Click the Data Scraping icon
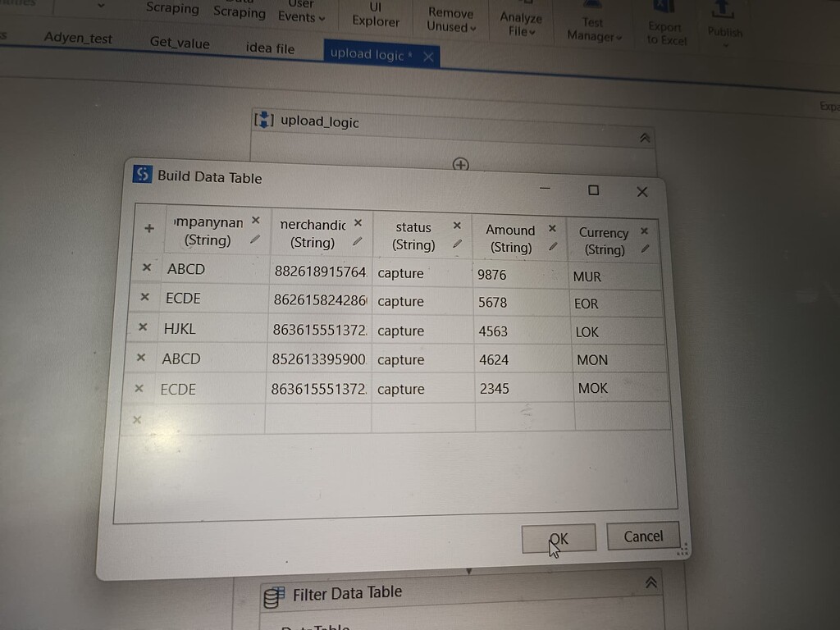 click(x=239, y=11)
